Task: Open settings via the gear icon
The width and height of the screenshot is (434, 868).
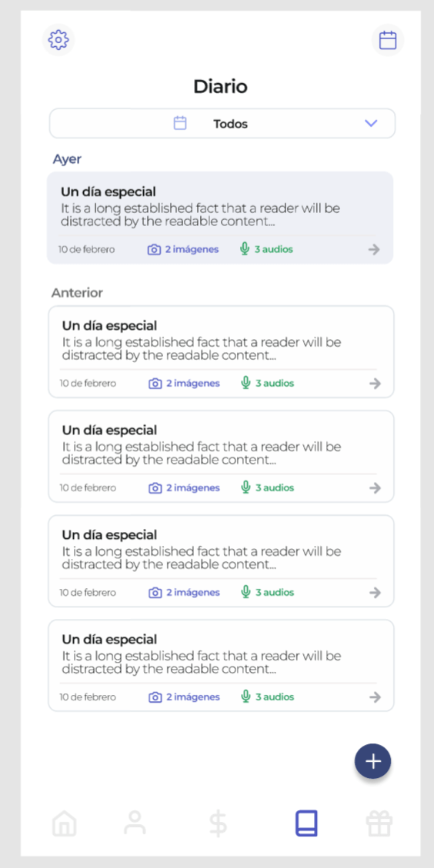Action: (x=58, y=40)
